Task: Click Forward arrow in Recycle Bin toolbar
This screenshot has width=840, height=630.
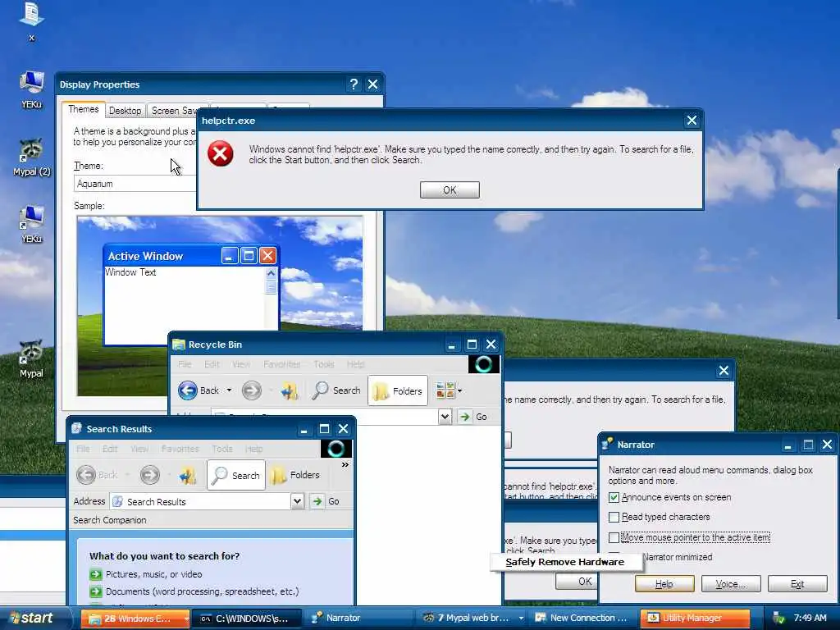Action: pos(251,390)
